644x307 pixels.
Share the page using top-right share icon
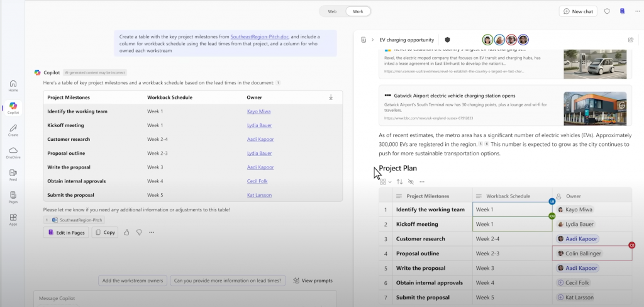(x=630, y=40)
